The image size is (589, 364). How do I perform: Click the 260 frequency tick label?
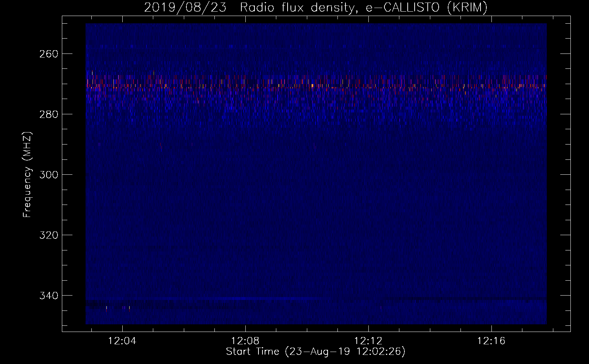(48, 54)
